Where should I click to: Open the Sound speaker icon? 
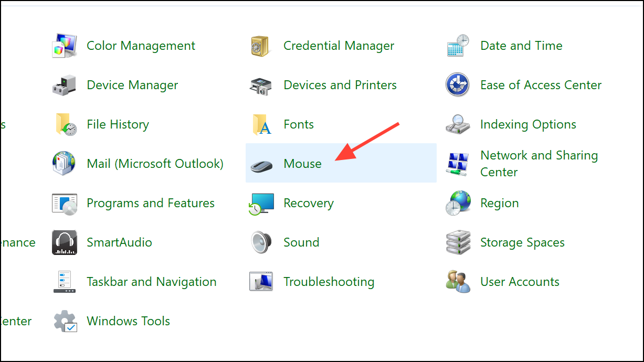[261, 242]
